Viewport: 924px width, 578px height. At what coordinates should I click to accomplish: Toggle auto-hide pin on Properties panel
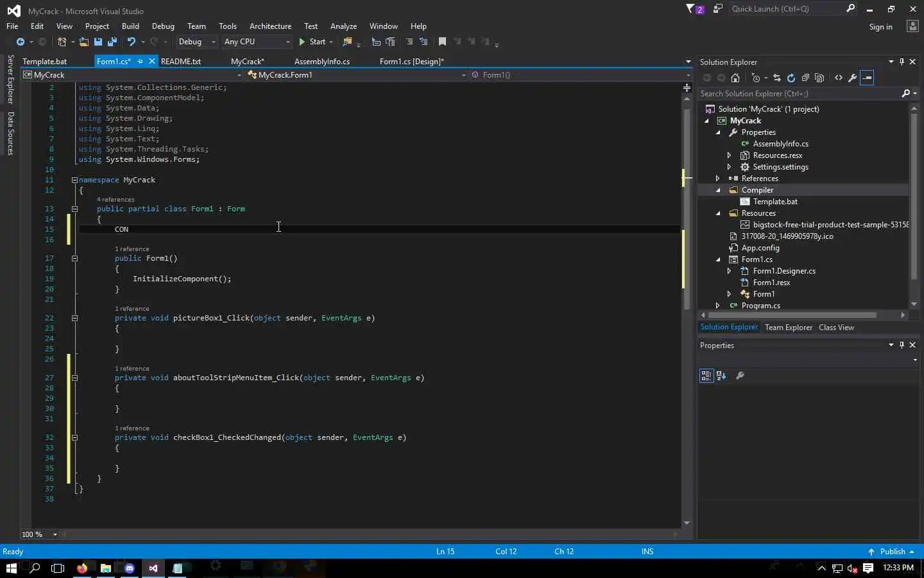902,345
